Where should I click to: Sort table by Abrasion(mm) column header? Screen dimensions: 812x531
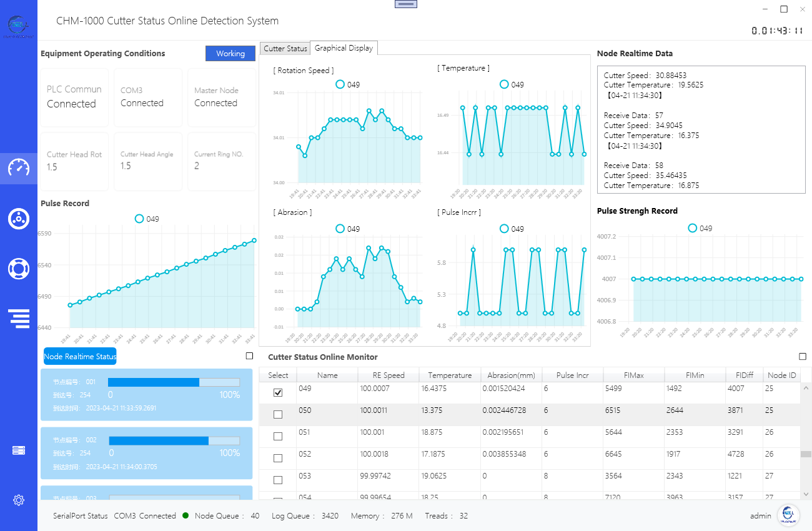[511, 375]
